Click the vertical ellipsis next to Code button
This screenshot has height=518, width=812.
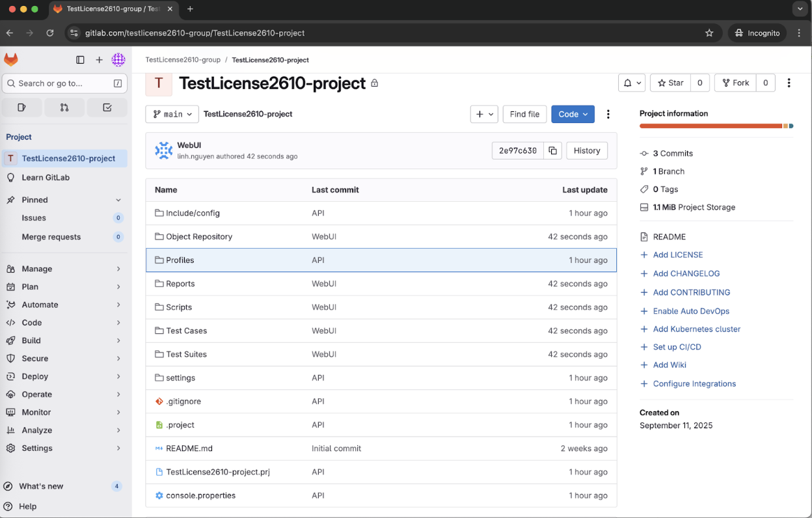click(x=608, y=114)
